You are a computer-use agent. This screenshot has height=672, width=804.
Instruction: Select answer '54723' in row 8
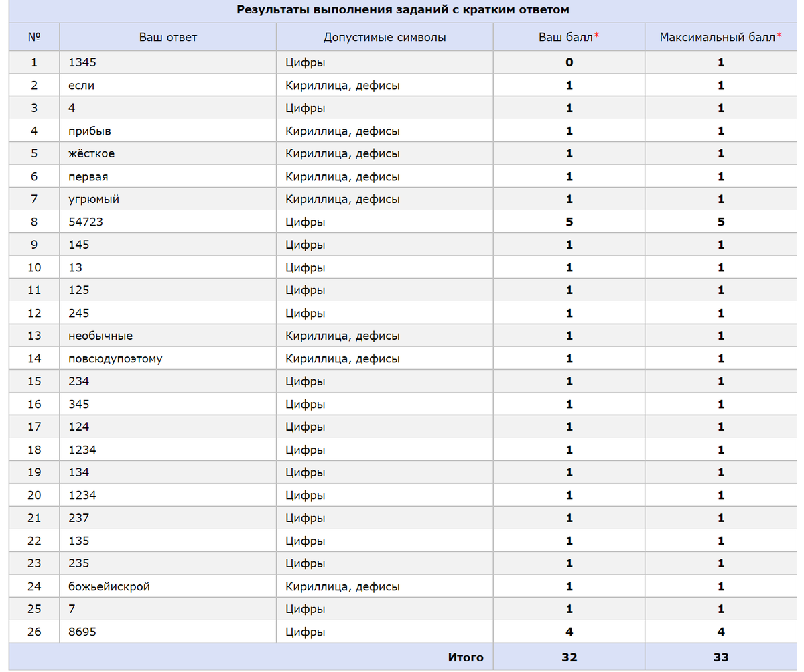(86, 222)
